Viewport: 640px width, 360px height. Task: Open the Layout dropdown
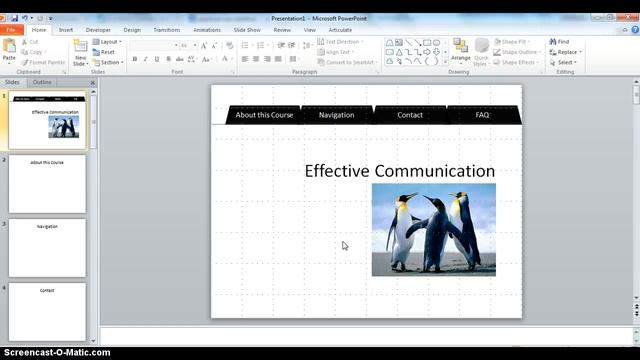107,42
